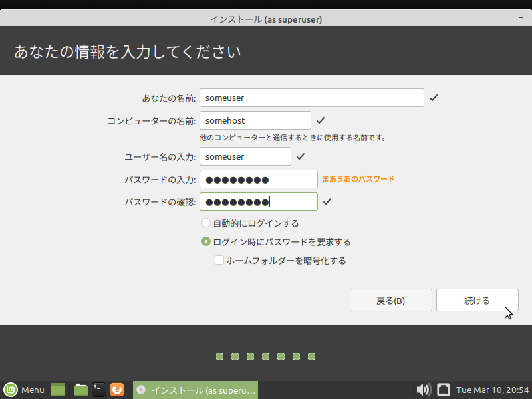532x399 pixels.
Task: Click the パスワードの確認: label
Action: tap(160, 203)
